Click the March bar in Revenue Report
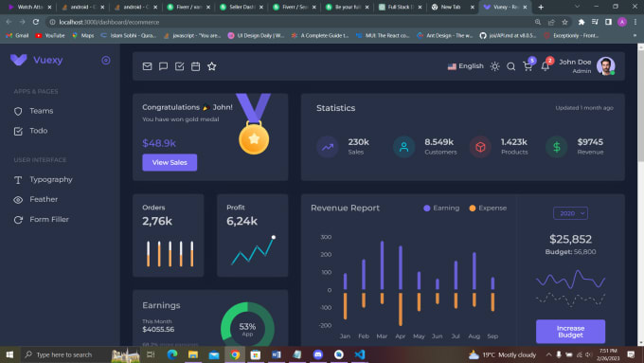This screenshot has height=363, width=644. 382,265
